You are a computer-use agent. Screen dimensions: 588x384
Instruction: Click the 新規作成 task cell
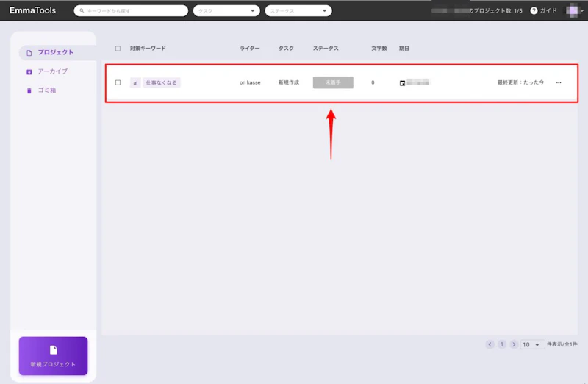pos(289,82)
